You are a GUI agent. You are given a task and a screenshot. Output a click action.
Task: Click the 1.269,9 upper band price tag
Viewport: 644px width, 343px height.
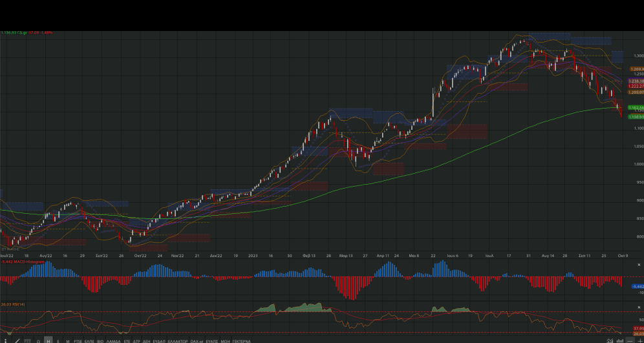point(636,69)
